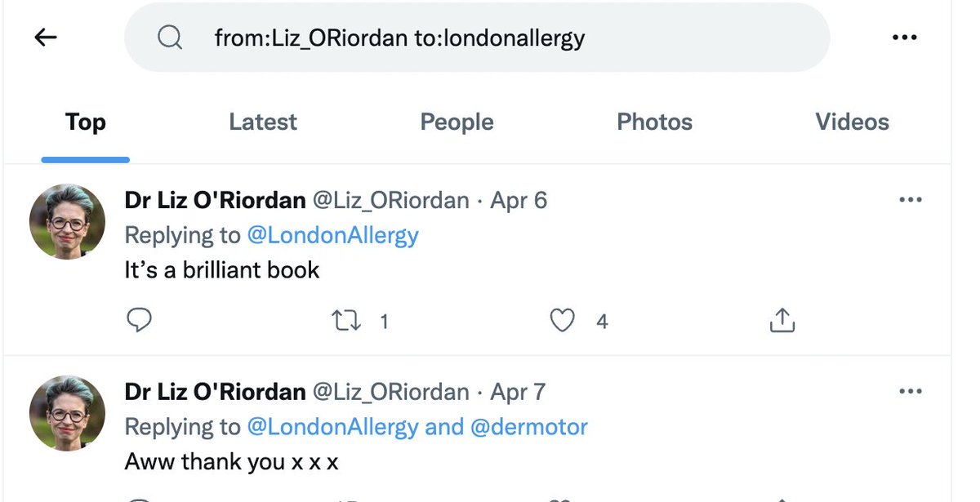The image size is (980, 502).
Task: Open Dr Liz O'Riordan's avatar on Apr 6 tweet
Action: coord(68,222)
